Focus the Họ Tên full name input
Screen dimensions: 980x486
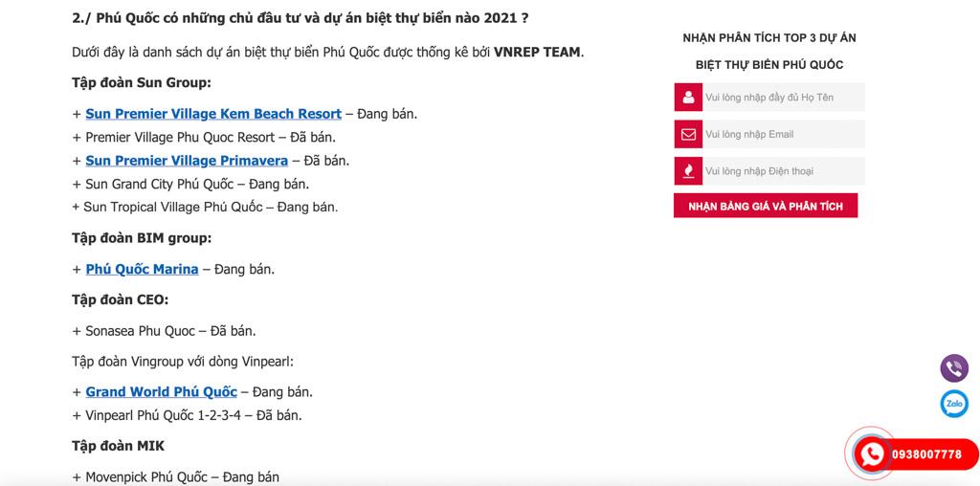click(x=783, y=98)
